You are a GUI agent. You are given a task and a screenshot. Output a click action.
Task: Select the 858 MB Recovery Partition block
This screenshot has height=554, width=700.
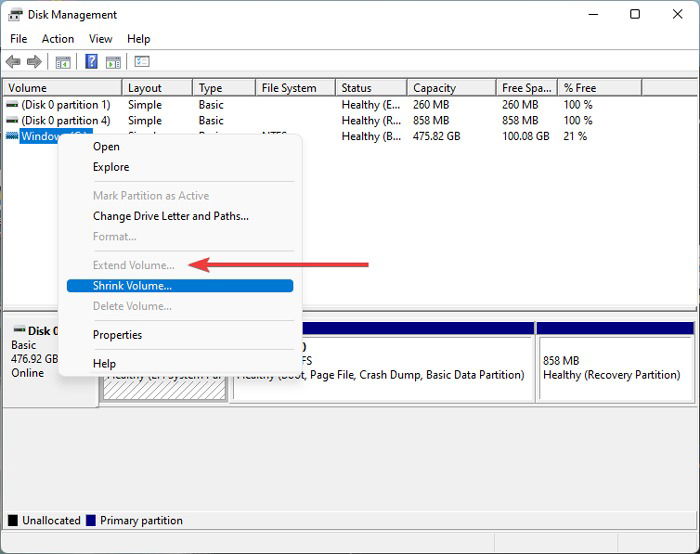coord(616,362)
